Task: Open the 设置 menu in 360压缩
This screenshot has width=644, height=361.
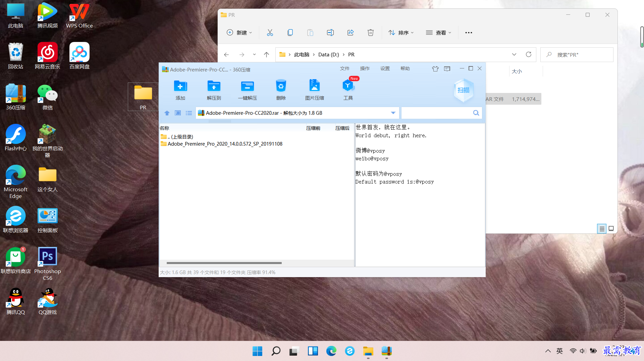Action: click(x=385, y=68)
